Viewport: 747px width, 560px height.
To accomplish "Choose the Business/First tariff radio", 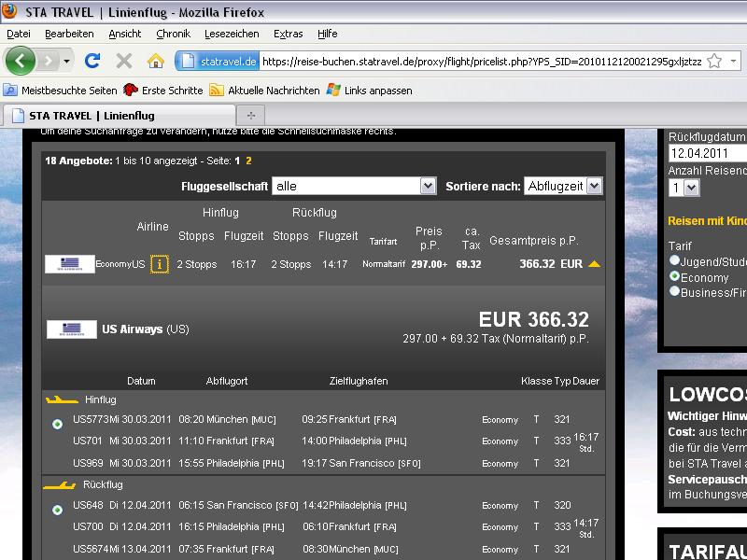I will coord(674,291).
